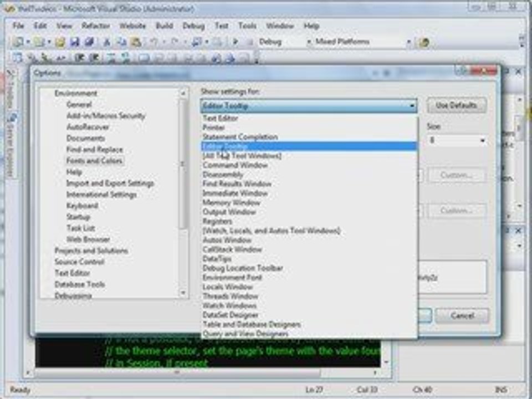
Task: Click the Use Defaults button
Action: coord(456,105)
